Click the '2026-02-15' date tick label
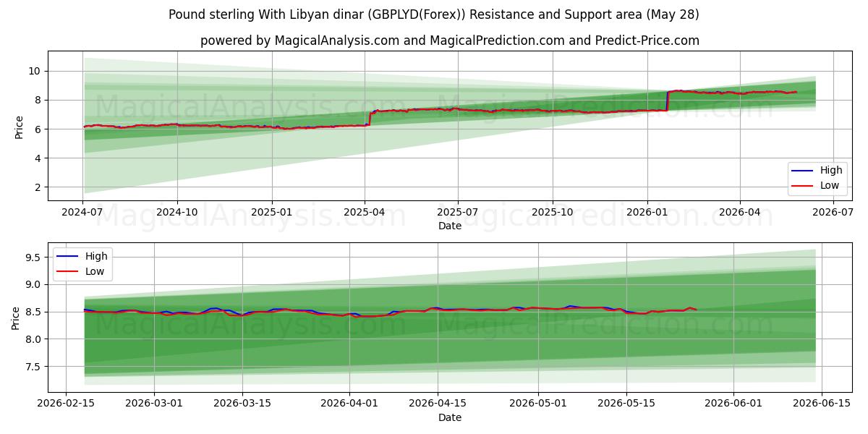The width and height of the screenshot is (868, 434). point(66,404)
